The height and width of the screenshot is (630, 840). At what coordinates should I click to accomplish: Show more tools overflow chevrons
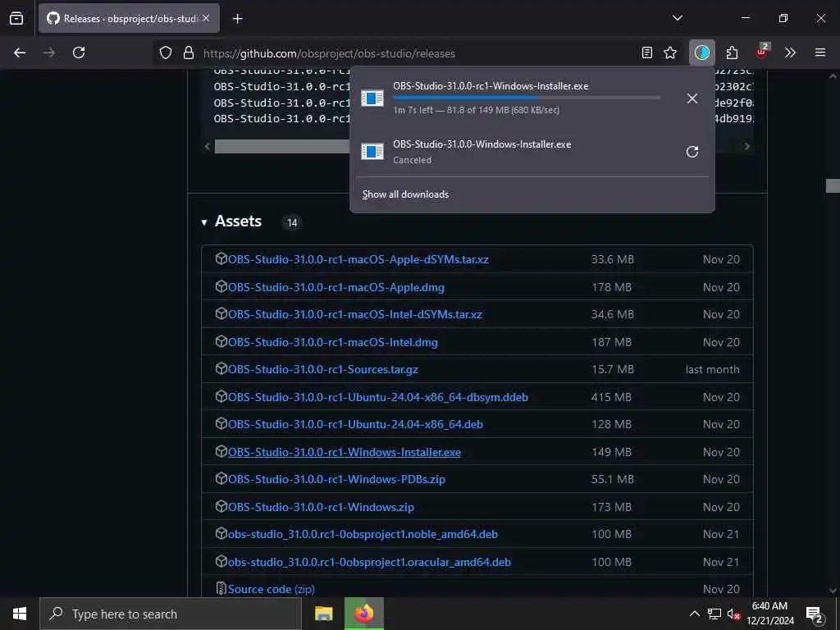(x=790, y=52)
